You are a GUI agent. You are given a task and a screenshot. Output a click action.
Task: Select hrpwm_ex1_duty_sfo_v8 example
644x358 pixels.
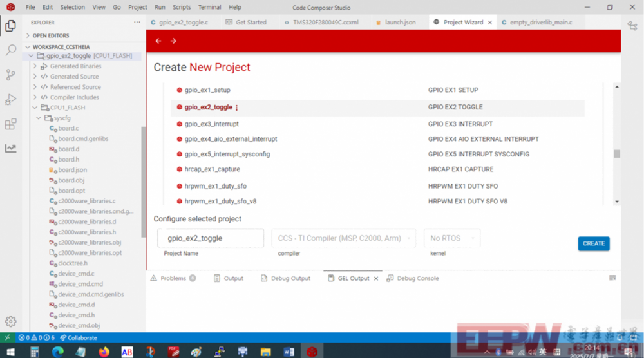220,201
